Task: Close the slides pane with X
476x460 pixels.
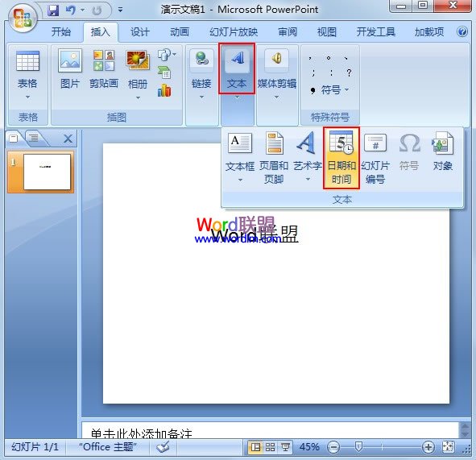Action: pyautogui.click(x=68, y=139)
